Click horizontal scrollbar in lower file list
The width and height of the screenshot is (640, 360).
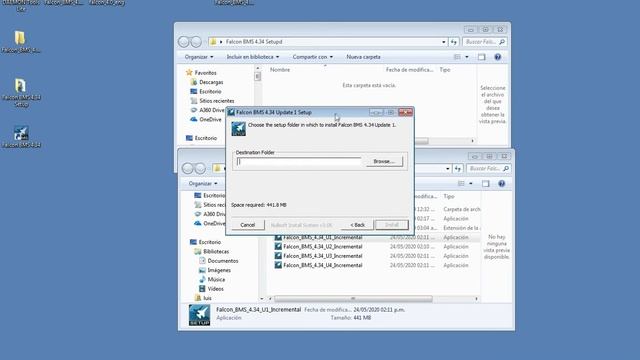point(353,299)
